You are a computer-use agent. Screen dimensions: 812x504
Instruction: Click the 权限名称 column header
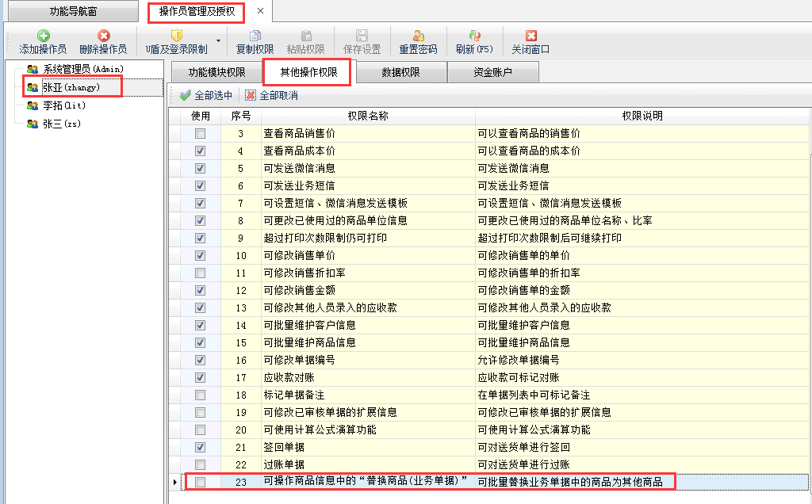click(x=367, y=116)
